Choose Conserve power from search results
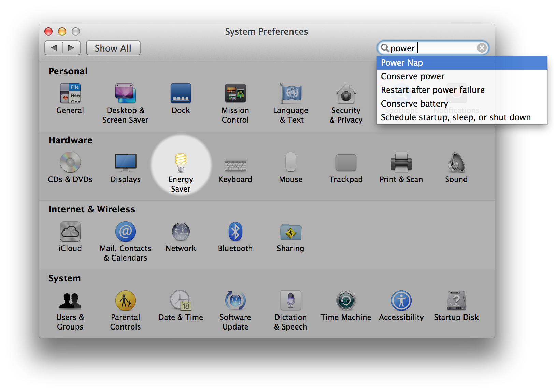The width and height of the screenshot is (557, 392). pos(462,76)
